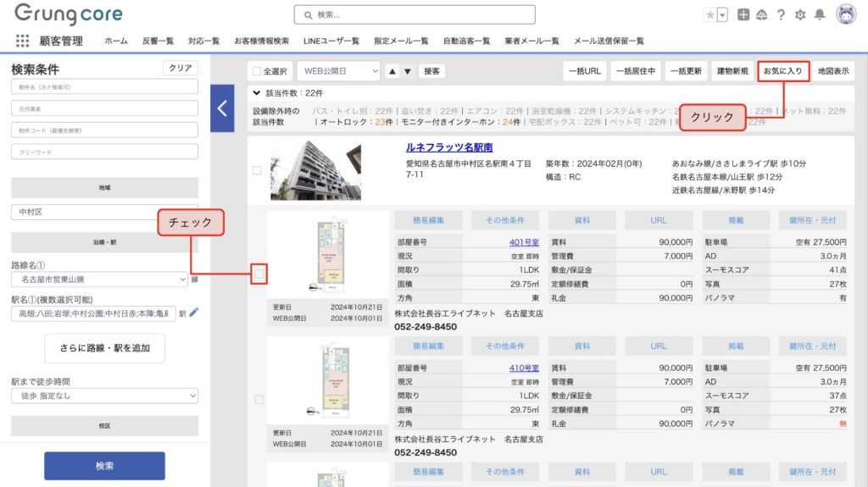Open notifications bell icon
This screenshot has width=868, height=487.
tap(819, 14)
